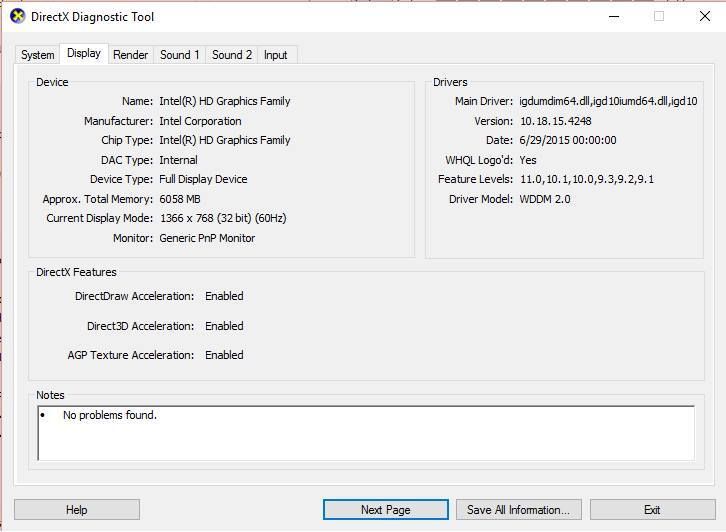
Task: Click inside the Notes text box
Action: tap(366, 433)
